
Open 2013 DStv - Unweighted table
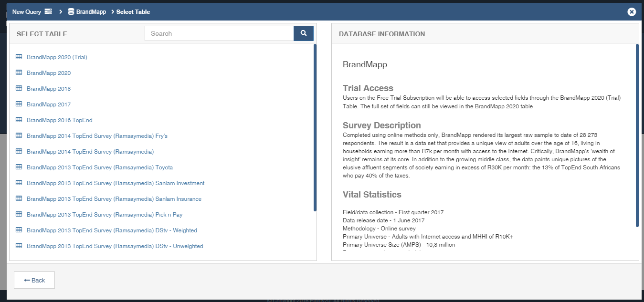[x=115, y=246]
